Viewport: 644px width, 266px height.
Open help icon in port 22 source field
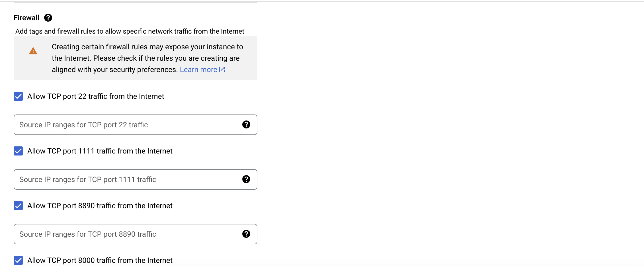pyautogui.click(x=246, y=124)
